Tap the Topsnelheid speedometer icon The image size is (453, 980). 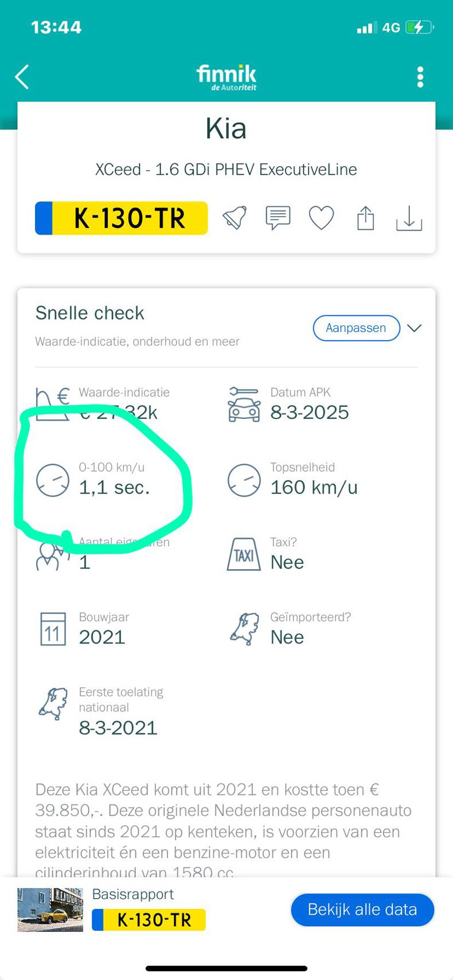[x=244, y=480]
